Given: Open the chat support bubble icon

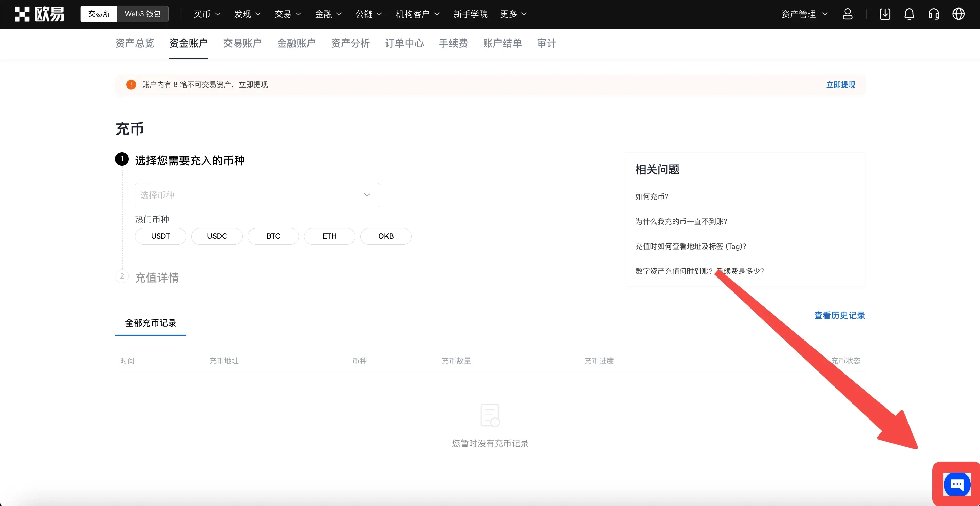Looking at the screenshot, I should coord(958,484).
